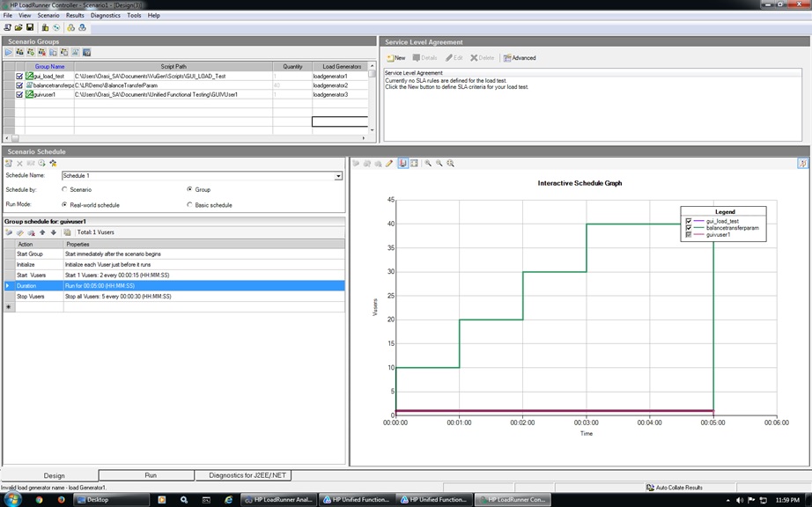The height and width of the screenshot is (507, 812).
Task: Click the Move Action Down arrow icon
Action: click(54, 232)
